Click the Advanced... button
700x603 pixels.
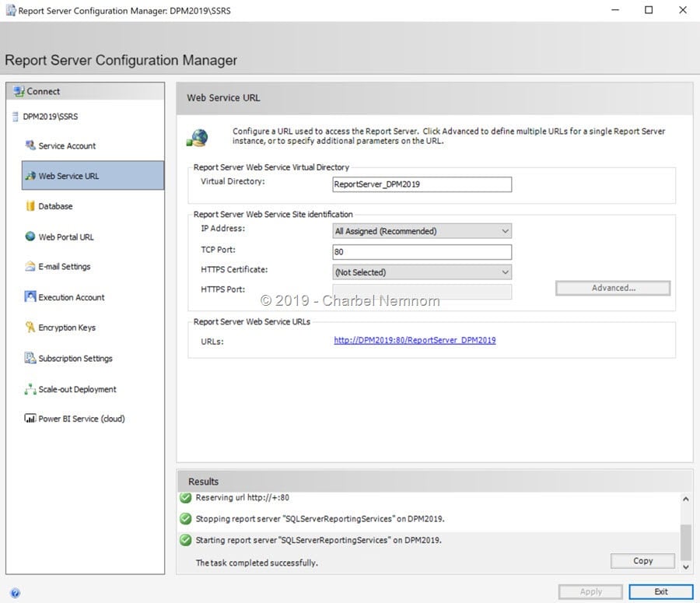click(613, 288)
